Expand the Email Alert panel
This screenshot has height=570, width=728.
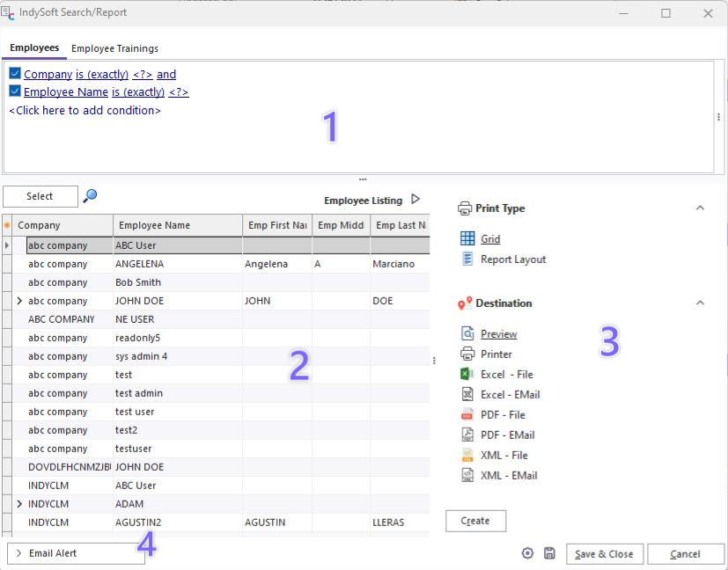[x=19, y=553]
